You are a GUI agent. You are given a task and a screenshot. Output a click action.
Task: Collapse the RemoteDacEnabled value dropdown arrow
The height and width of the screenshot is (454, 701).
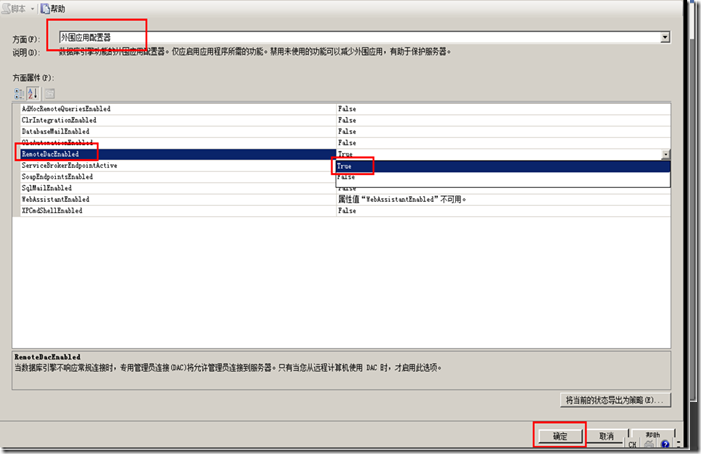tap(666, 154)
